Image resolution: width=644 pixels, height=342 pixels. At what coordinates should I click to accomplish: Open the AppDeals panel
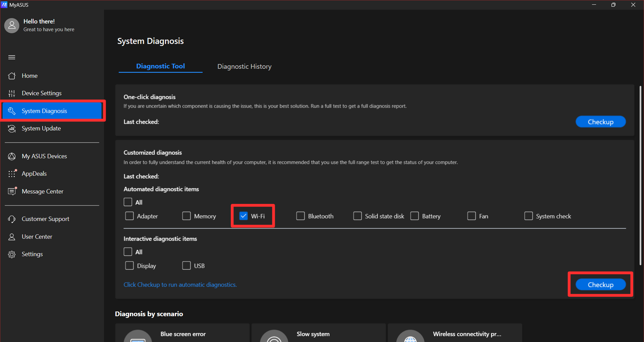click(34, 173)
